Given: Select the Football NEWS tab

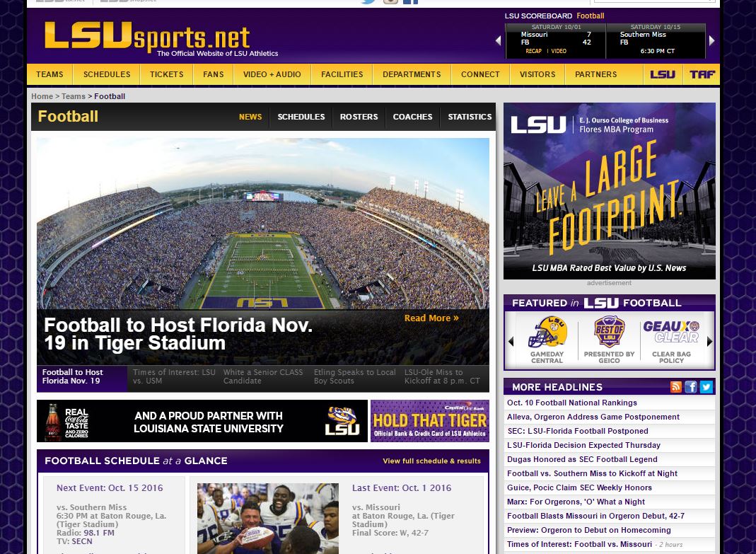Looking at the screenshot, I should point(250,117).
